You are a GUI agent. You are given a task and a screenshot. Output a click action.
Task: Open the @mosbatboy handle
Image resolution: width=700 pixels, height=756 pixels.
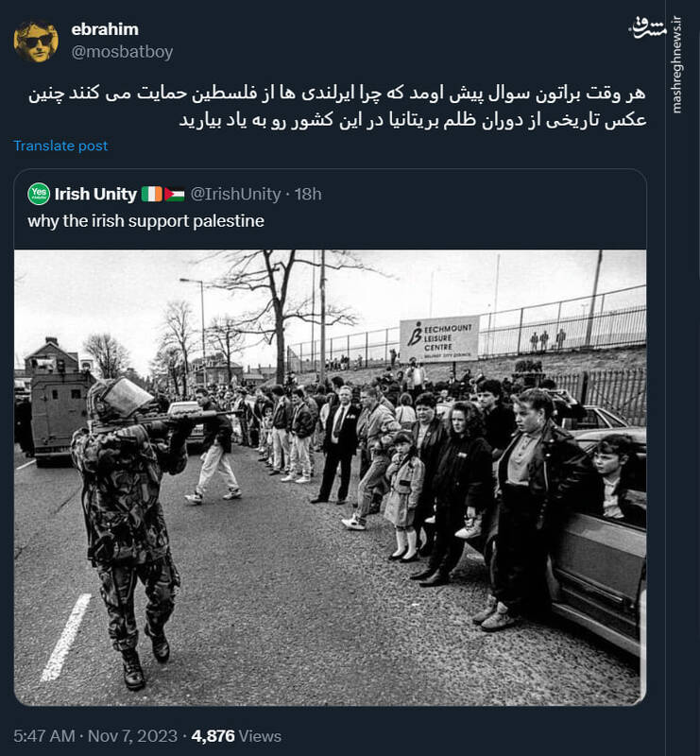coord(122,52)
